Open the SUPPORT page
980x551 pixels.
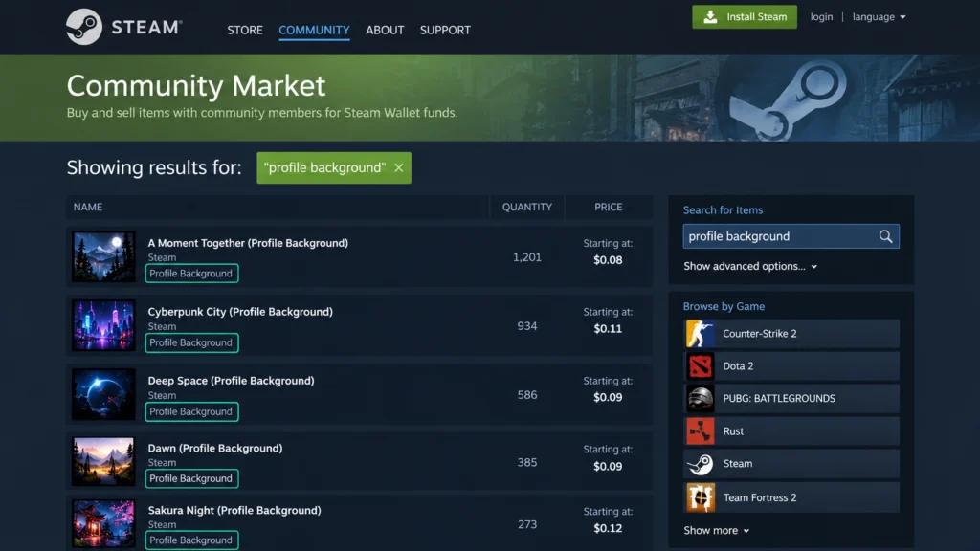(445, 30)
